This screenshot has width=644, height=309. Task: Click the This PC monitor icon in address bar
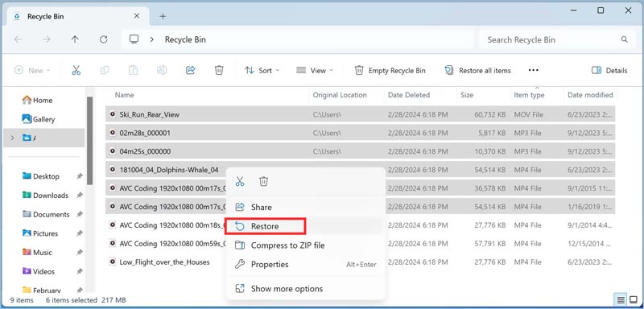pyautogui.click(x=134, y=39)
